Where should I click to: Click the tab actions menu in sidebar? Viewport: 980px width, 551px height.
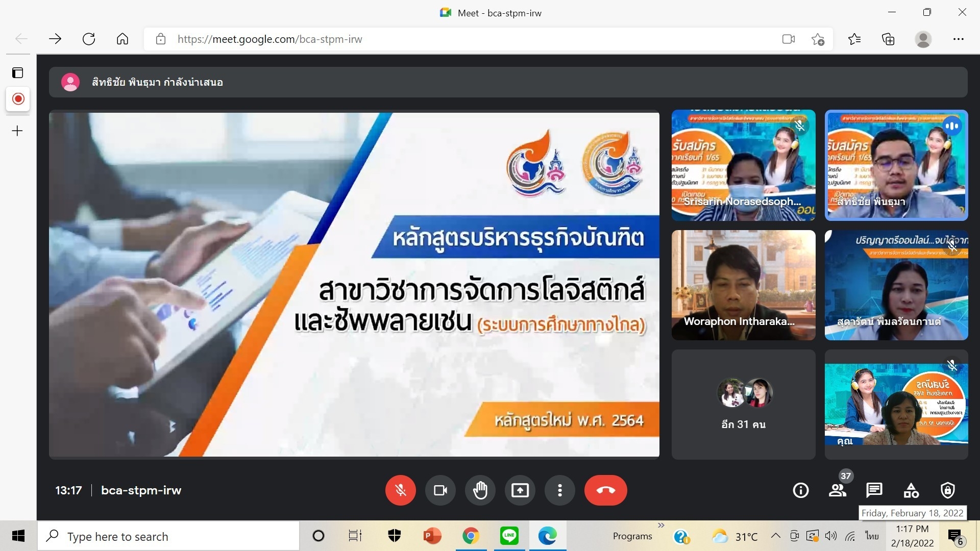point(18,72)
